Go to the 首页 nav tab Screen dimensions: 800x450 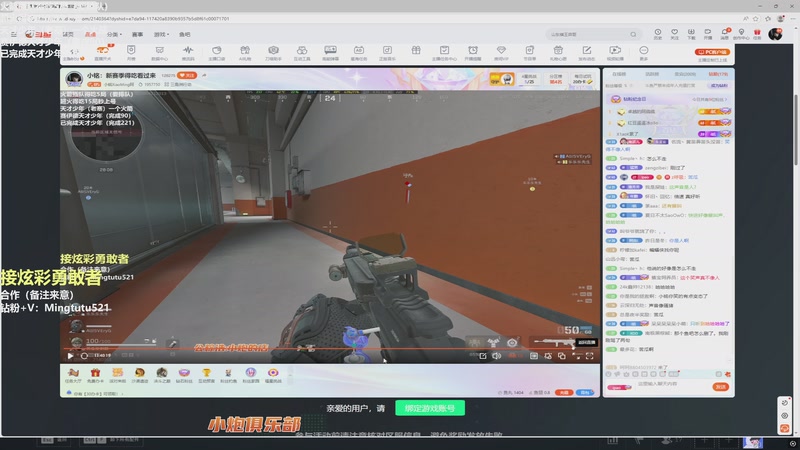[x=68, y=35]
